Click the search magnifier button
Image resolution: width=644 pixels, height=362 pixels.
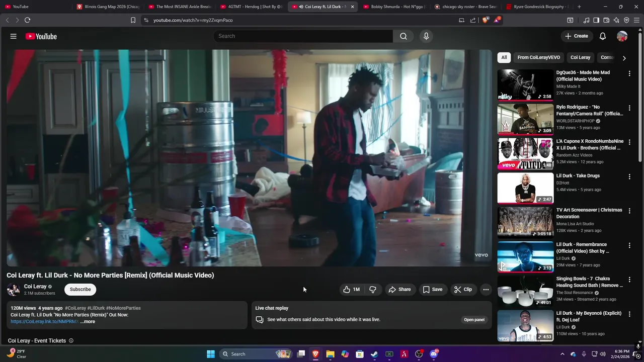(404, 36)
